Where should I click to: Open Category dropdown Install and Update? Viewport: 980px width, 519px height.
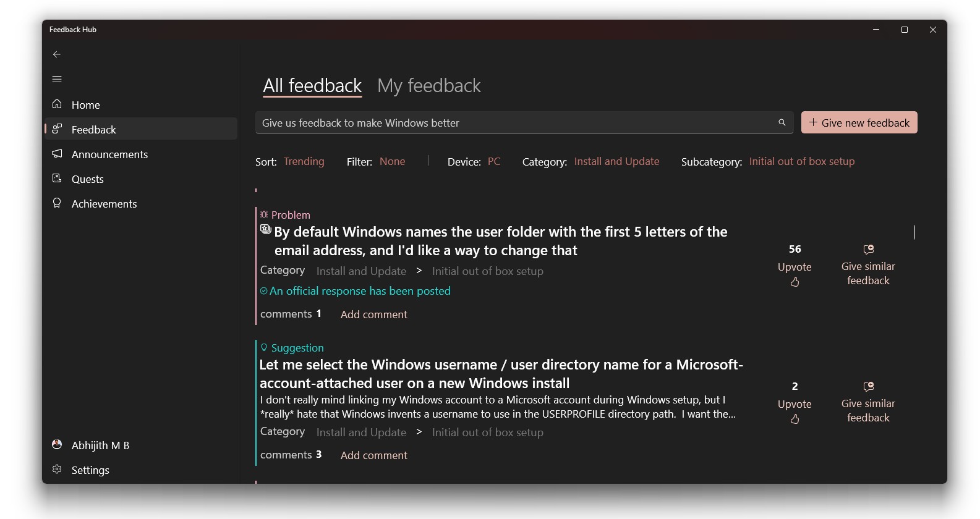point(616,161)
